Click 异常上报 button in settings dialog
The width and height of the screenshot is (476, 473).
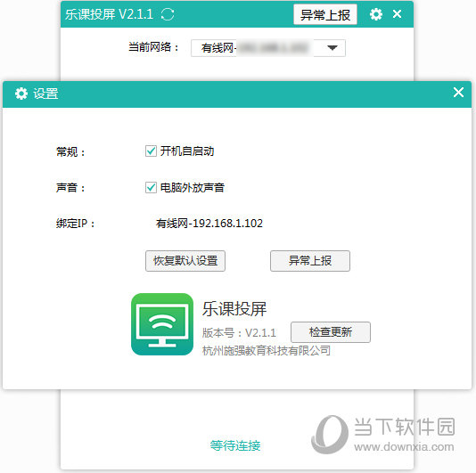coord(310,261)
